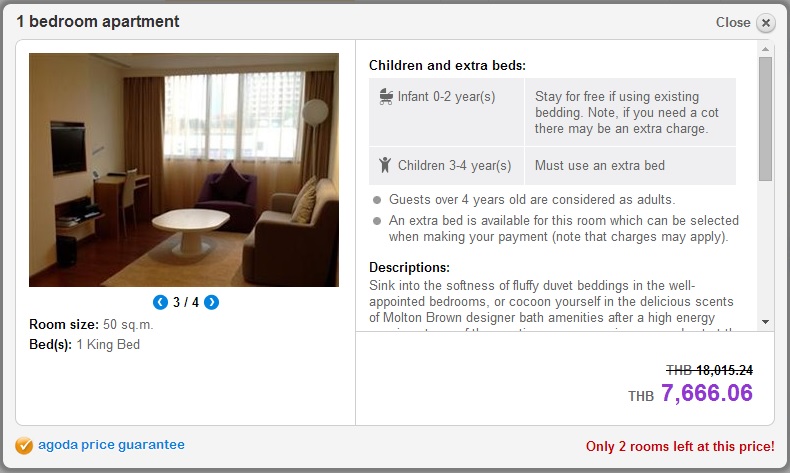Click the 'Only 2 rooms left' notice

coord(680,446)
